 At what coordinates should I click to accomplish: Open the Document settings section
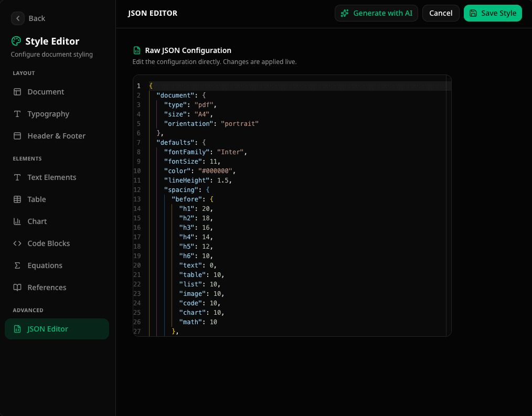57,92
